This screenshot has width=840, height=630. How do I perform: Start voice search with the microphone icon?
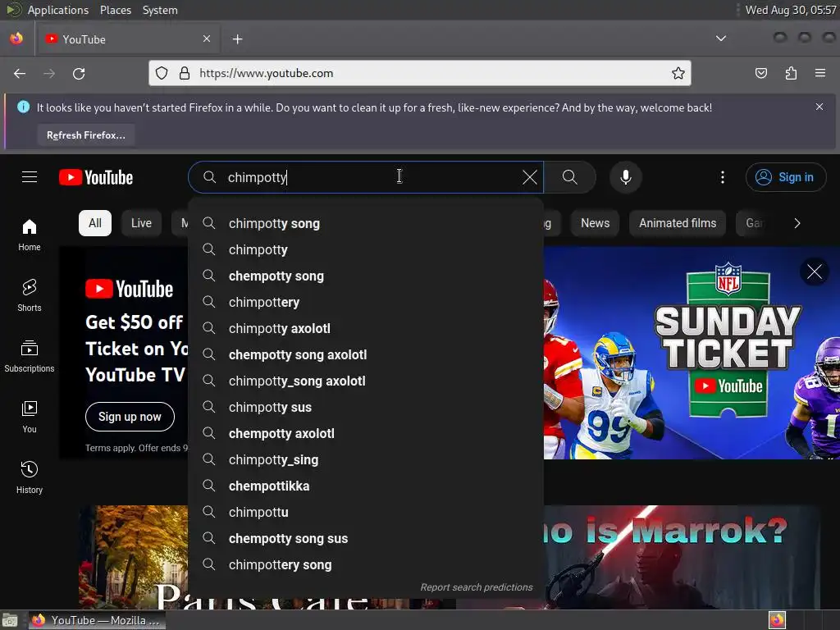pyautogui.click(x=625, y=177)
